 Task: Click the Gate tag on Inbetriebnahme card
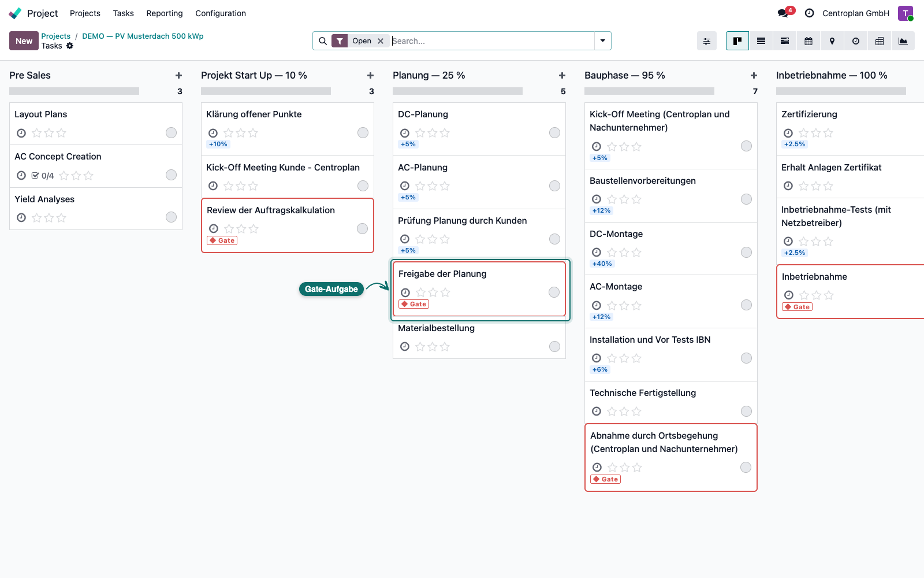pyautogui.click(x=797, y=307)
